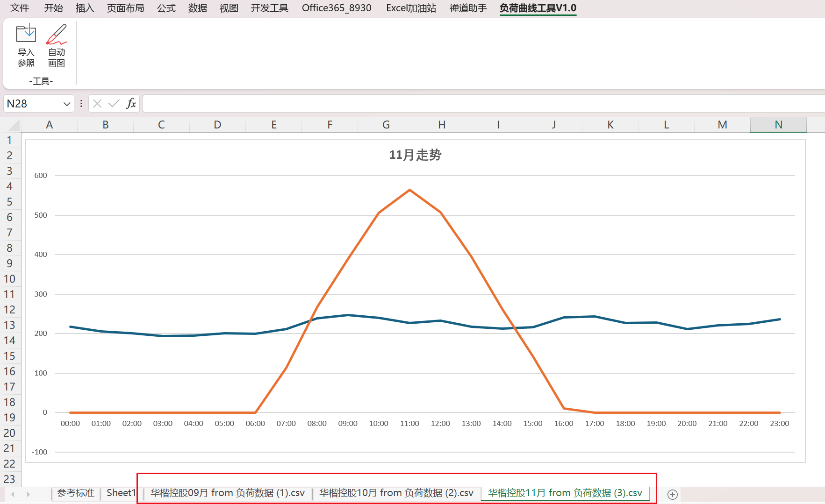Viewport: 825px width, 504px height.
Task: Expand the Name Box dropdown arrow
Action: (67, 104)
